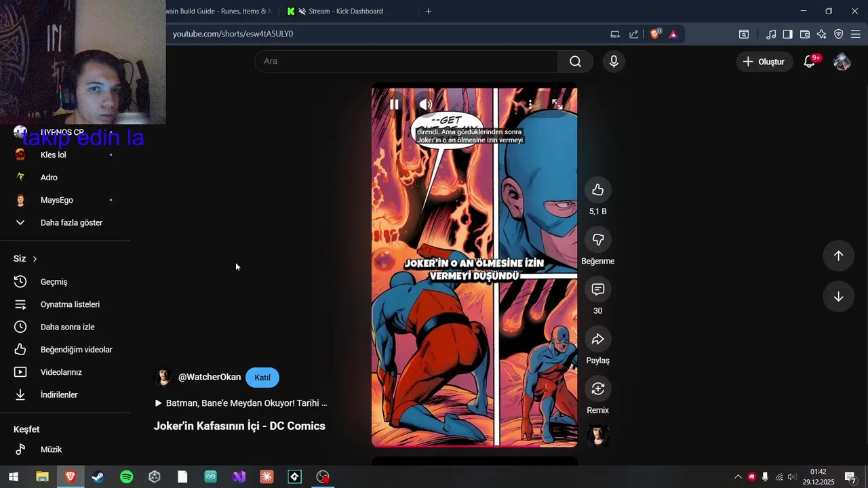Start voice search with the microphone

[x=614, y=62]
